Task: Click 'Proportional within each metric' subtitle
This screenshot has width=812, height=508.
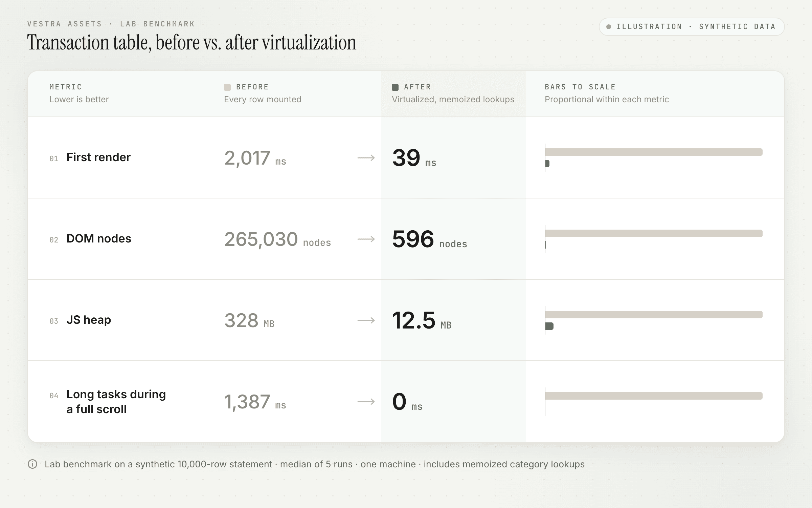Action: (x=607, y=100)
